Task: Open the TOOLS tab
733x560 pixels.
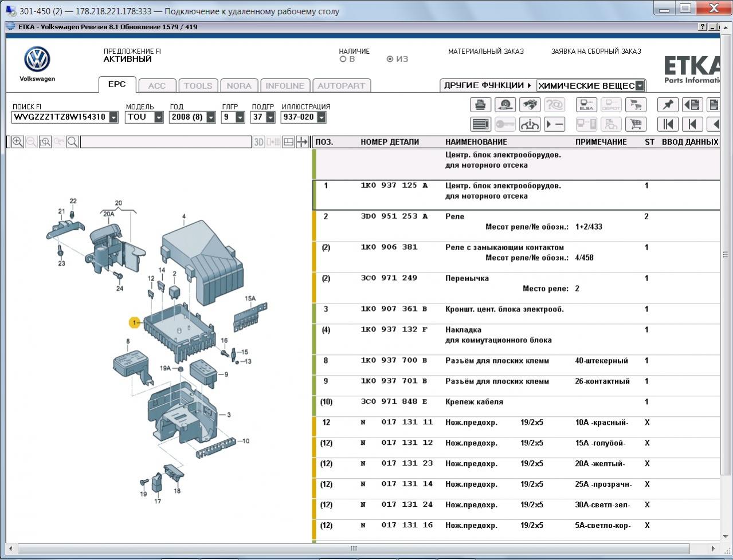Action: click(x=198, y=86)
